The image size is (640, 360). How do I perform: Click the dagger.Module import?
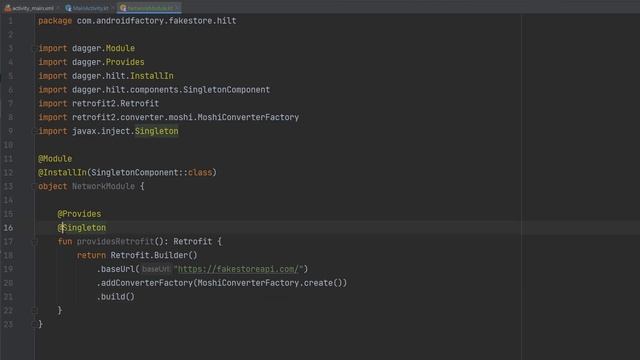(103, 48)
